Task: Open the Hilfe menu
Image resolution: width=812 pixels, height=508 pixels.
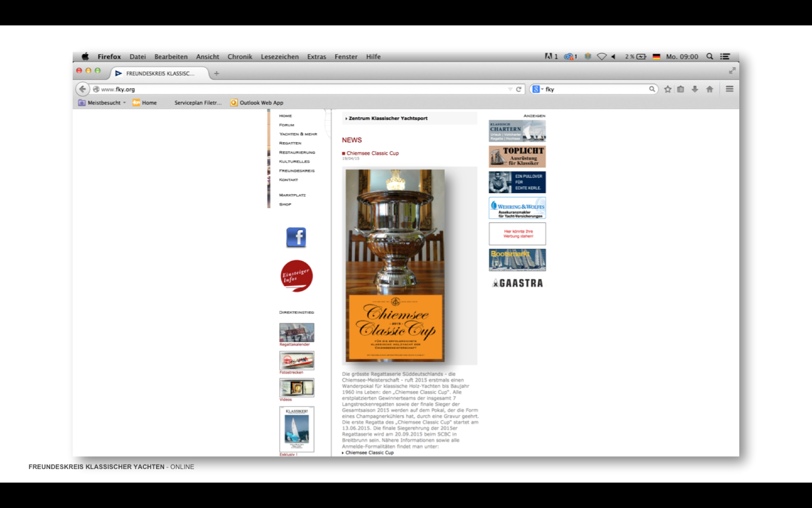Action: [373, 57]
